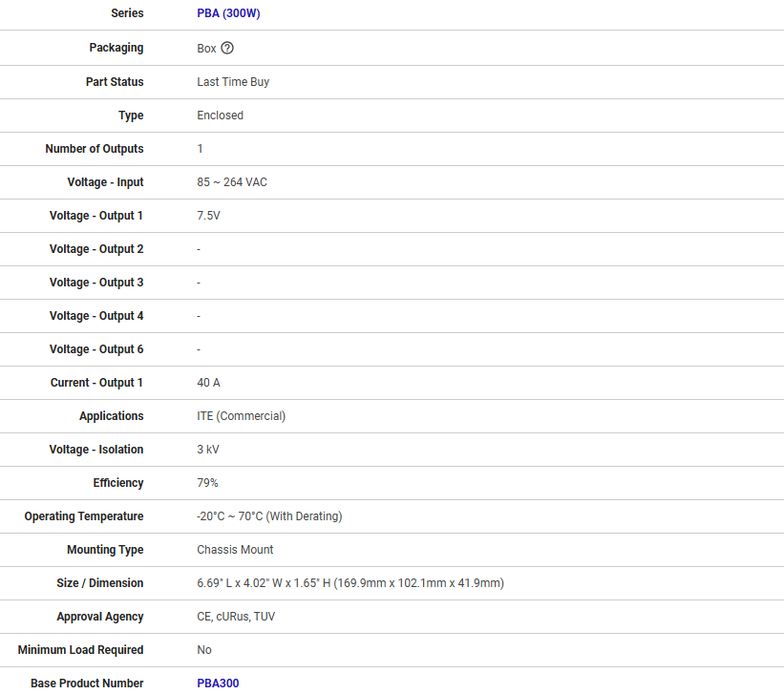Select the Chassis Mount value
This screenshot has width=784, height=694.
pos(235,550)
